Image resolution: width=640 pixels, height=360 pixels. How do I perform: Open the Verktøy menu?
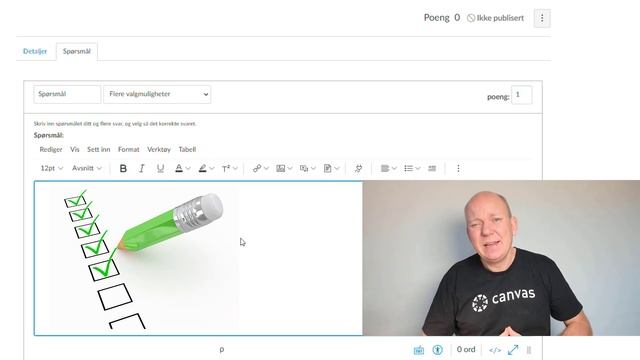point(159,149)
